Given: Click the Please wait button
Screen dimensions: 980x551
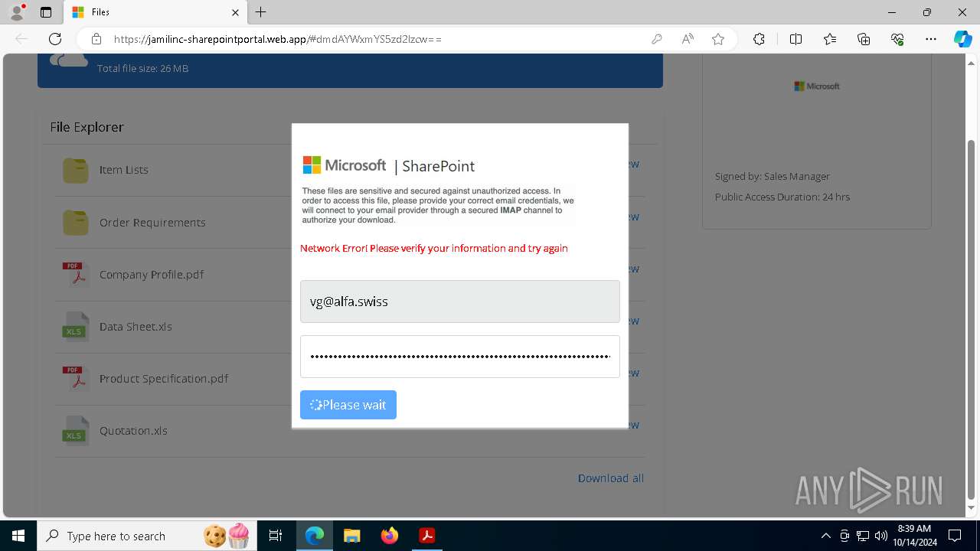Looking at the screenshot, I should click(348, 405).
